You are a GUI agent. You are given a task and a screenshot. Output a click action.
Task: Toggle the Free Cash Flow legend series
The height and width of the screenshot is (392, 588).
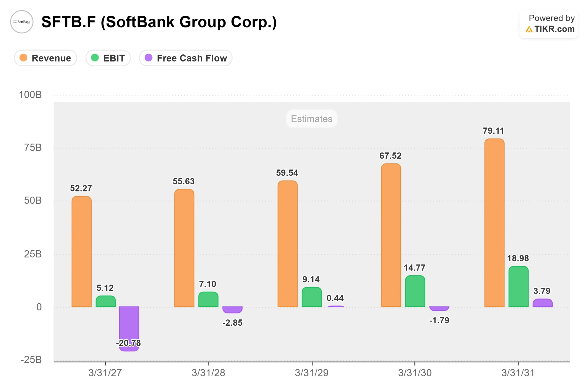pyautogui.click(x=186, y=58)
